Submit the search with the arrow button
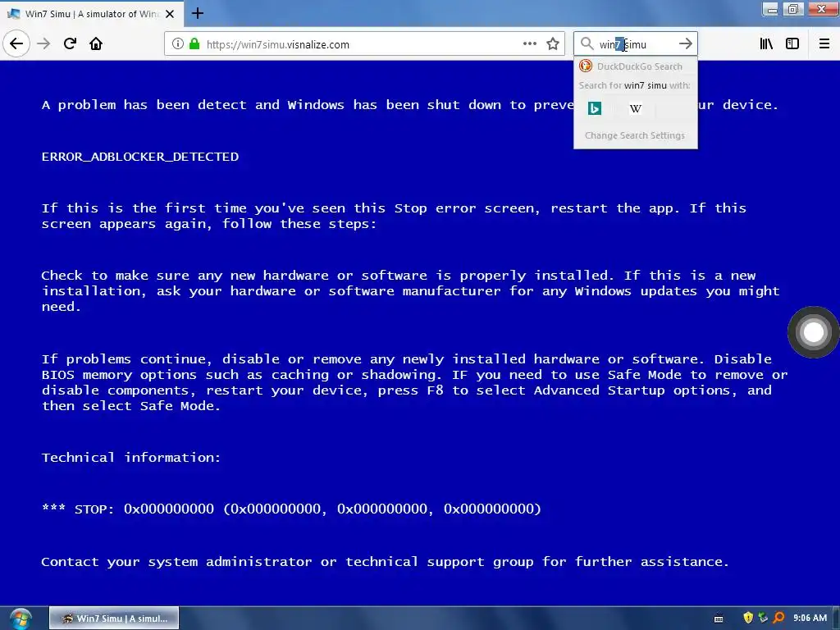The height and width of the screenshot is (630, 840). [x=685, y=44]
